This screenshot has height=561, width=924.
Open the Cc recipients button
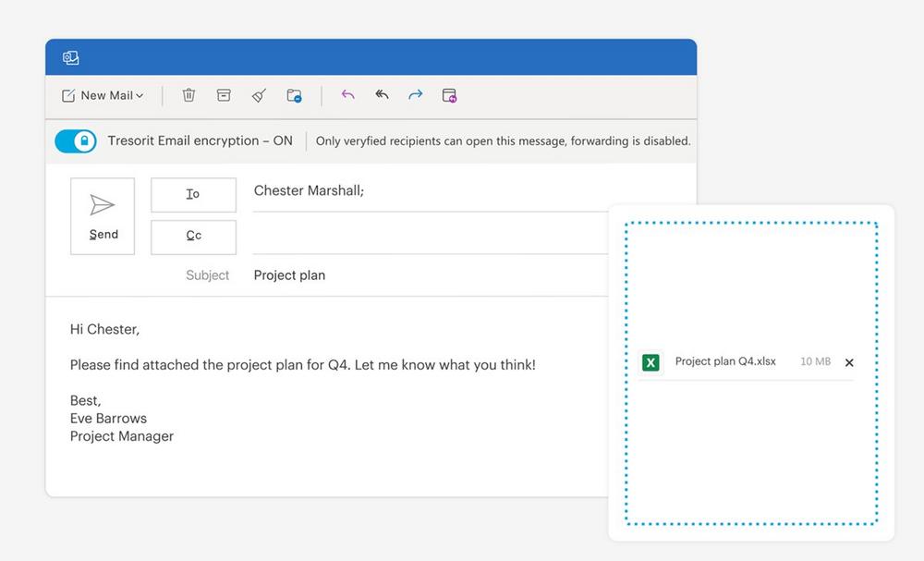[x=193, y=237]
